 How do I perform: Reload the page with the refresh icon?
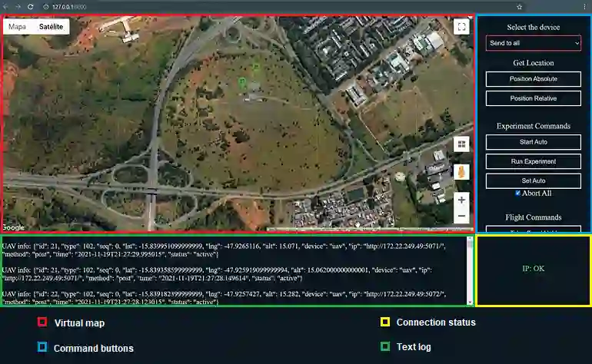pyautogui.click(x=31, y=7)
